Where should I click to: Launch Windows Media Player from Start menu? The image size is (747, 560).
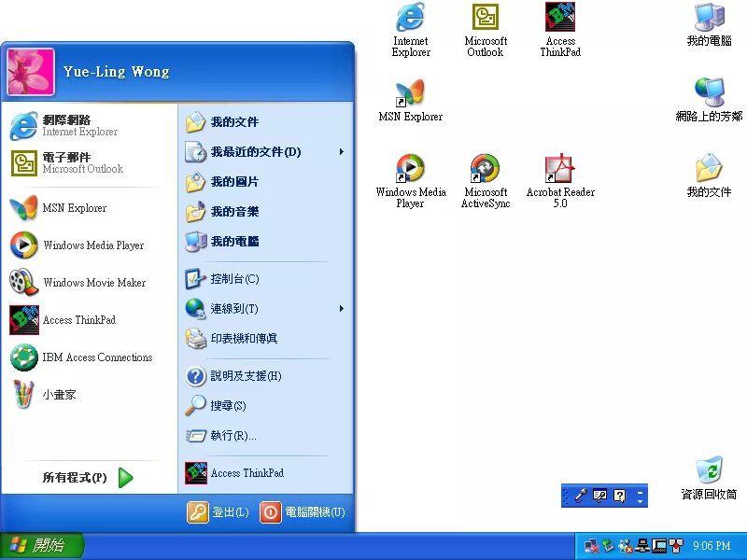pos(89,245)
